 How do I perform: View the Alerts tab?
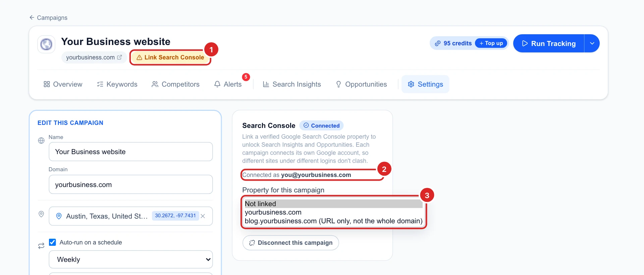[x=228, y=84]
